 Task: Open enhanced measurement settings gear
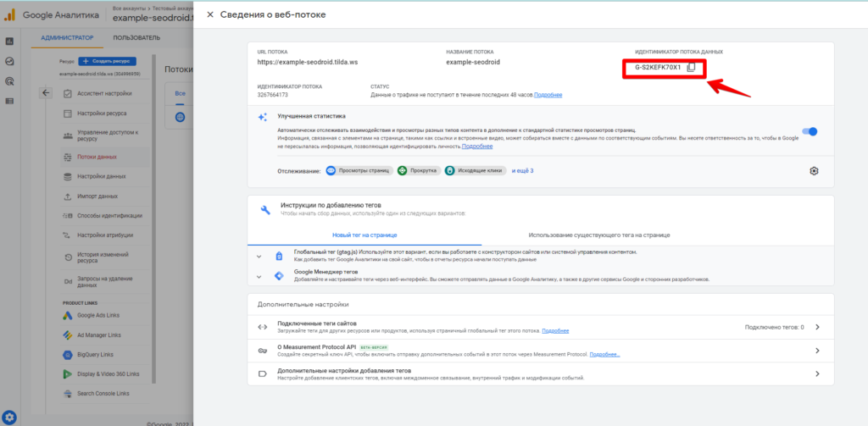(x=813, y=171)
